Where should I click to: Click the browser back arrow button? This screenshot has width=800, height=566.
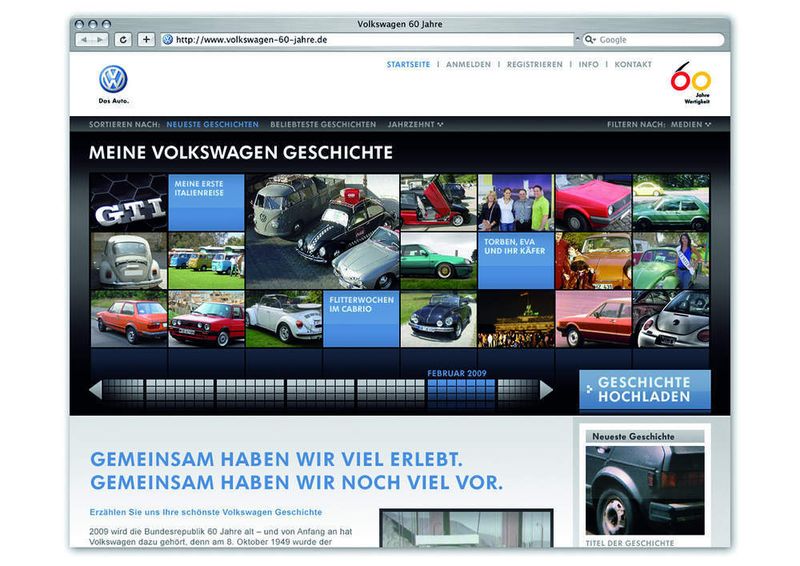point(84,40)
